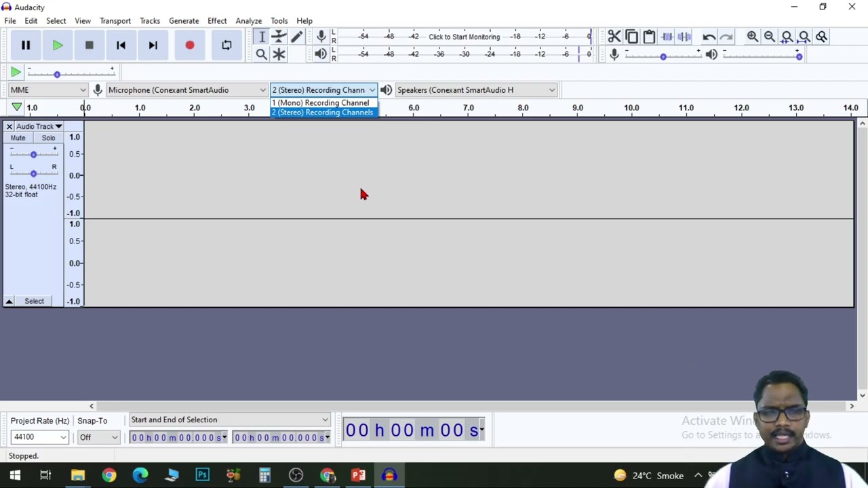Screen dimensions: 868x488
Task: Select the Selection (I-beam) tool
Action: (262, 37)
